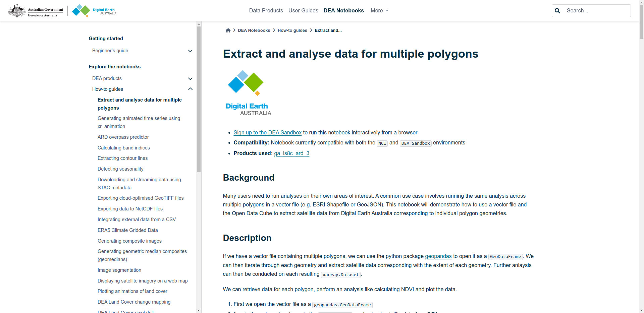Screen dimensions: 644x313
Task: Click the Australian Government crest logo
Action: (36, 11)
